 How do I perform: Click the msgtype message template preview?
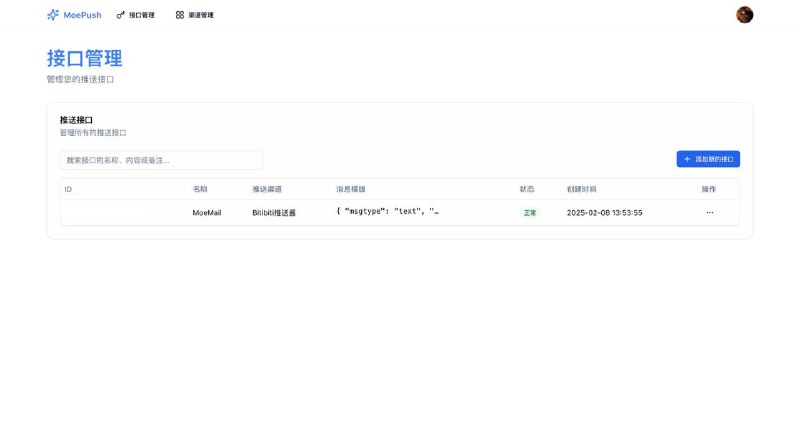tap(388, 213)
